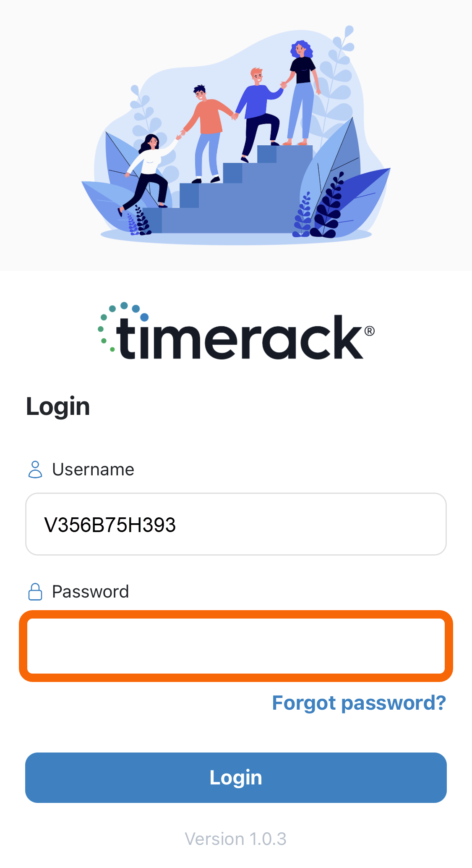Open the Forgot password? link
This screenshot has height=868, width=472.
coord(359,703)
